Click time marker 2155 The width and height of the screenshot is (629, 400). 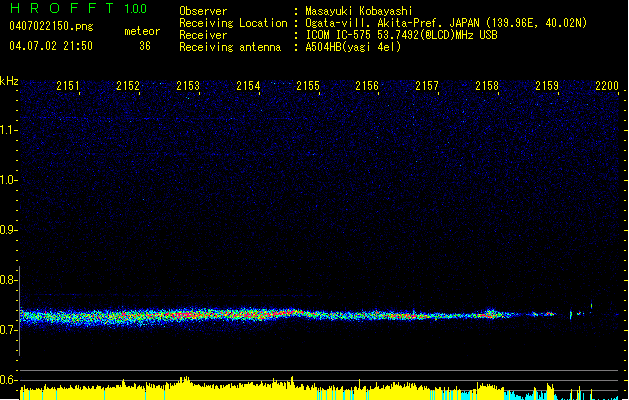pyautogui.click(x=308, y=86)
